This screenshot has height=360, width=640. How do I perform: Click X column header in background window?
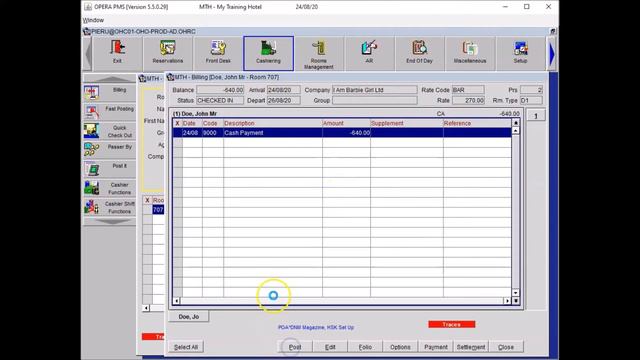[x=147, y=200]
